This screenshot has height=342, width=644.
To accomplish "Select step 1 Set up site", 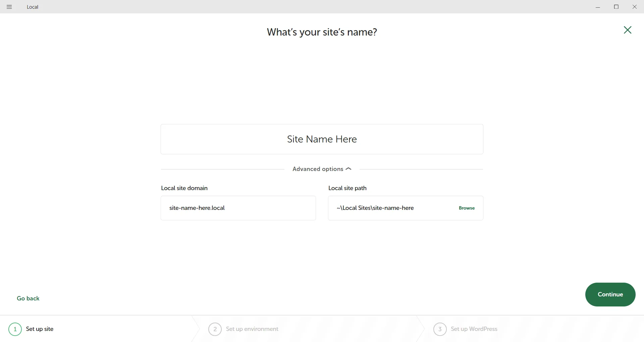I will pos(31,329).
